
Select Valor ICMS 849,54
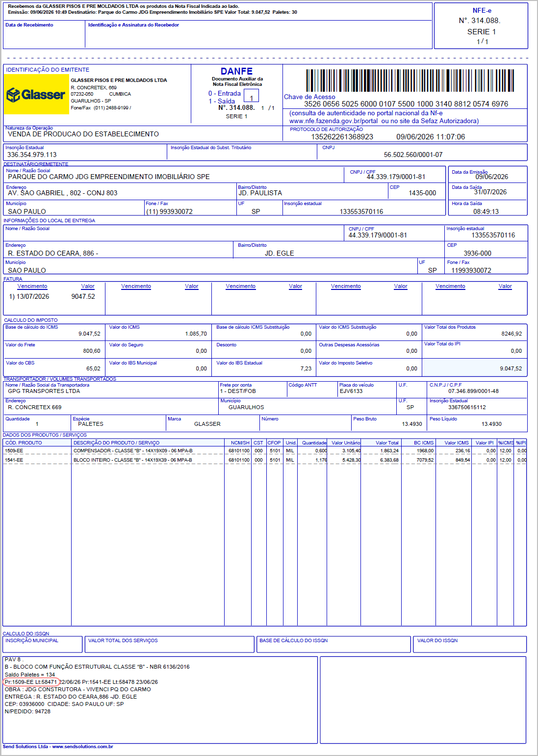click(462, 460)
